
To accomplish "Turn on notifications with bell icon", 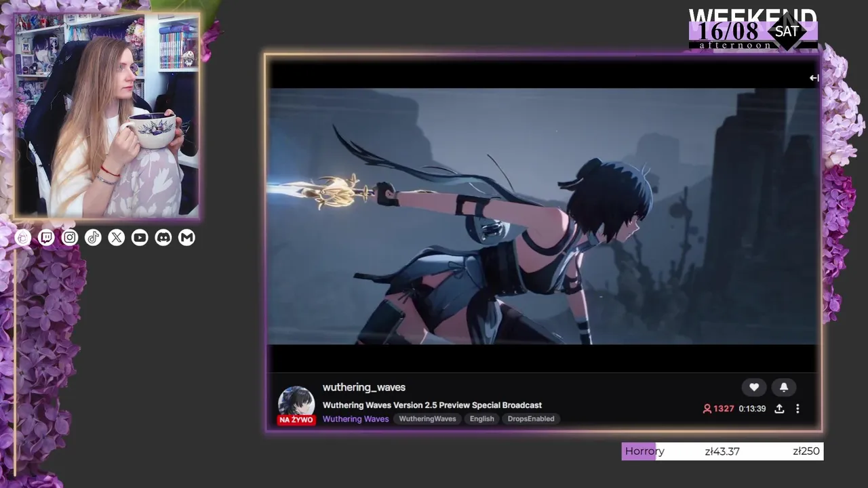I will (784, 387).
